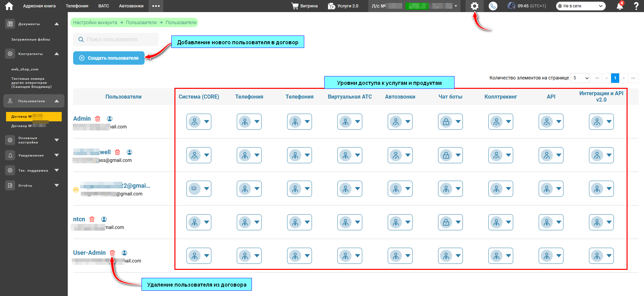Go to next page in pagination
The height and width of the screenshot is (296, 644).
pyautogui.click(x=624, y=78)
